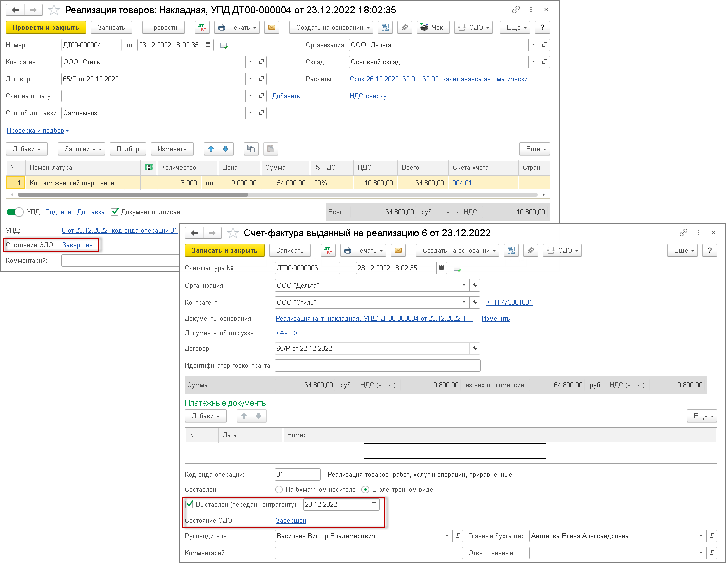Toggle the УПД switch
The height and width of the screenshot is (565, 728).
click(15, 212)
